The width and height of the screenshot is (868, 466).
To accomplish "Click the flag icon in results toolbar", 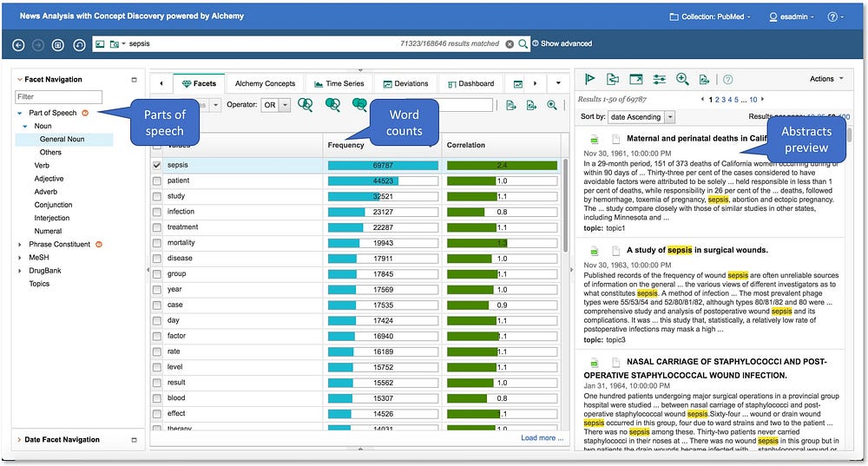I will pyautogui.click(x=590, y=79).
